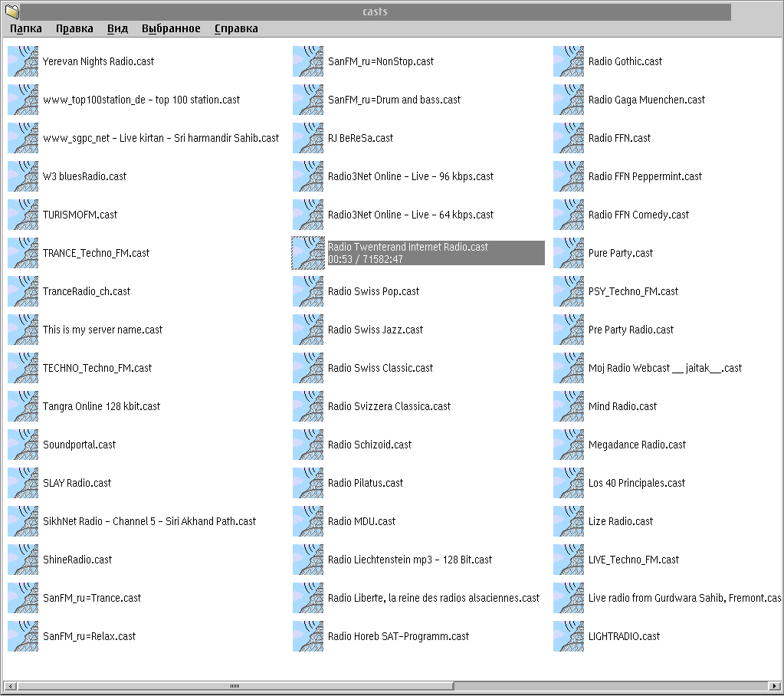The image size is (784, 696).
Task: Click the Radio Pilatus.cast file name
Action: point(365,483)
